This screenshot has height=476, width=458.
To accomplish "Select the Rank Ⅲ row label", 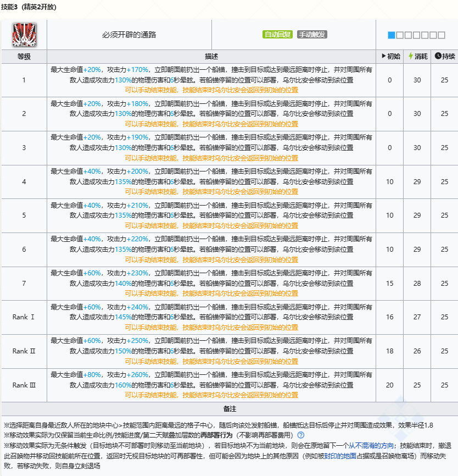I will pos(24,386).
